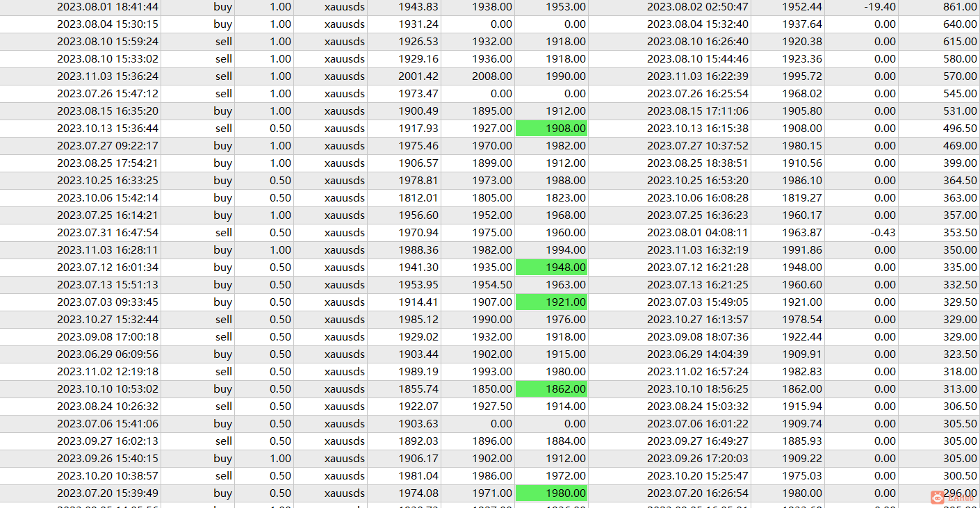Click open time 2023.07.06 15:41:06
This screenshot has width=980, height=508.
point(108,424)
